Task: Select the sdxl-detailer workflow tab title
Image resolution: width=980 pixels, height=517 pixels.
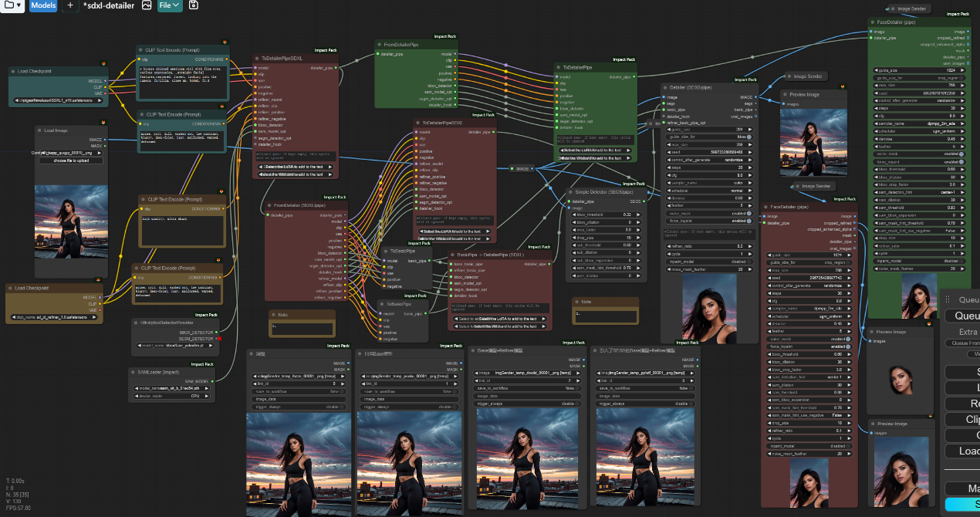Action: [x=108, y=5]
